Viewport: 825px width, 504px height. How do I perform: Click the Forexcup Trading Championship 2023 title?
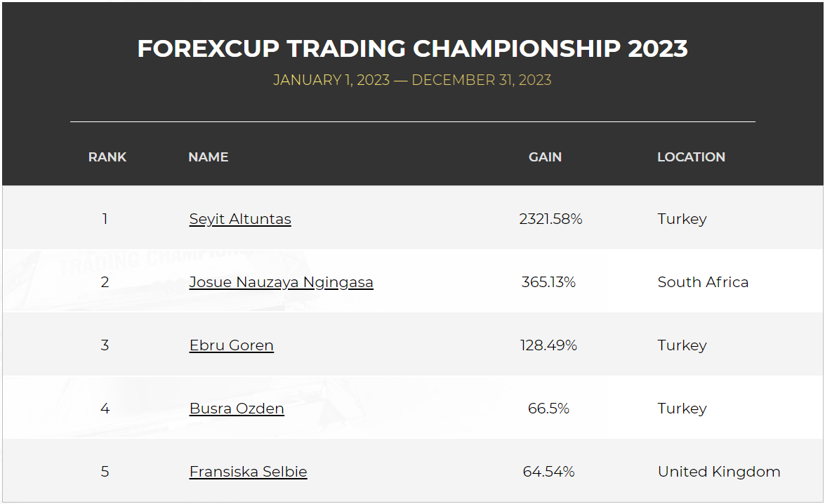413,48
